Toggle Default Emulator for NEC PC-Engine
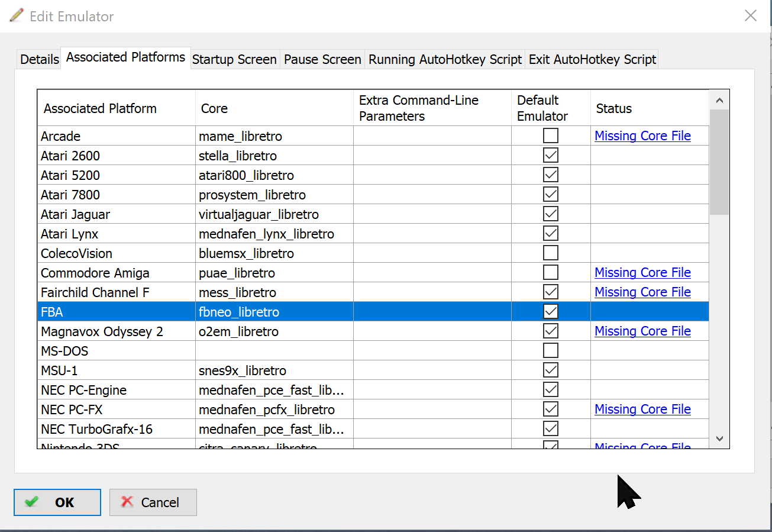The height and width of the screenshot is (532, 772). 551,389
